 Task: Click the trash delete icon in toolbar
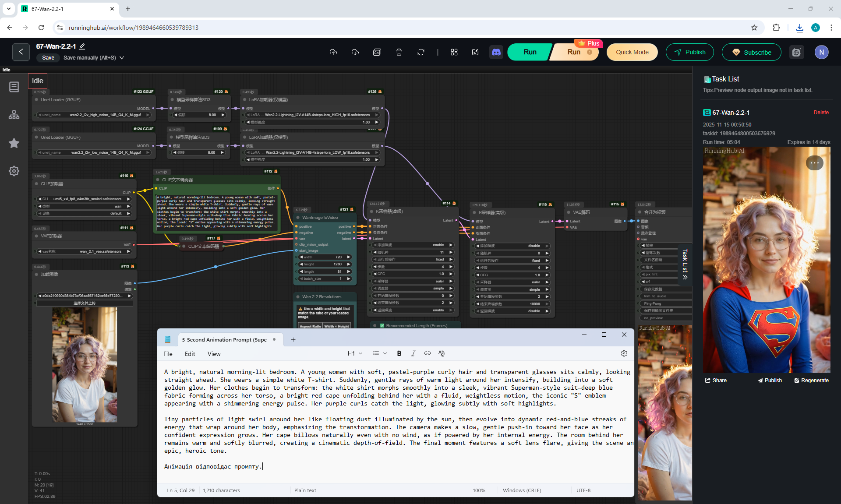(399, 52)
